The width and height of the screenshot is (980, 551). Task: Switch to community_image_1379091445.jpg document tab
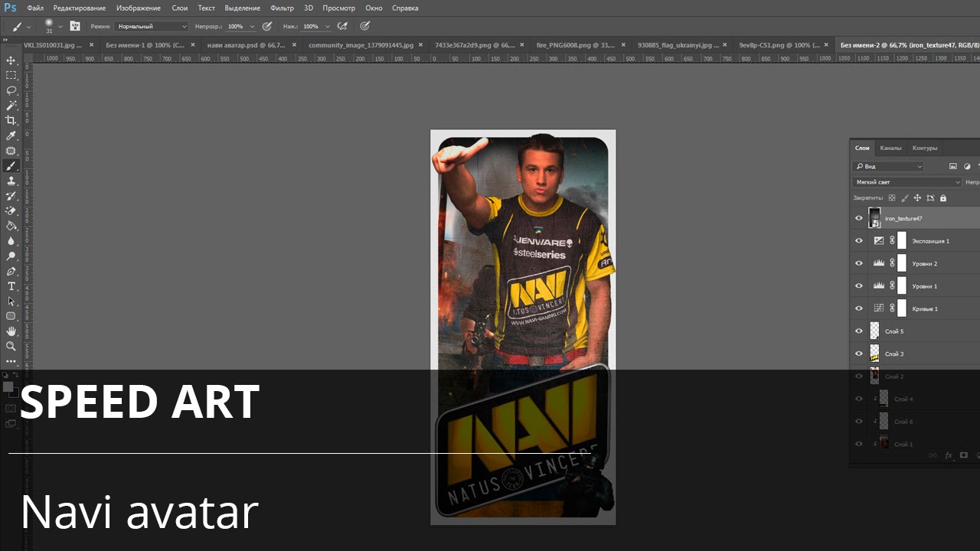361,45
